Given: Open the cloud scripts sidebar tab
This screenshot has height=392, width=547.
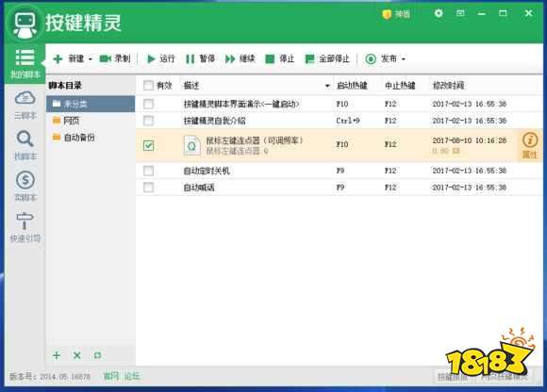Looking at the screenshot, I should click(x=25, y=105).
